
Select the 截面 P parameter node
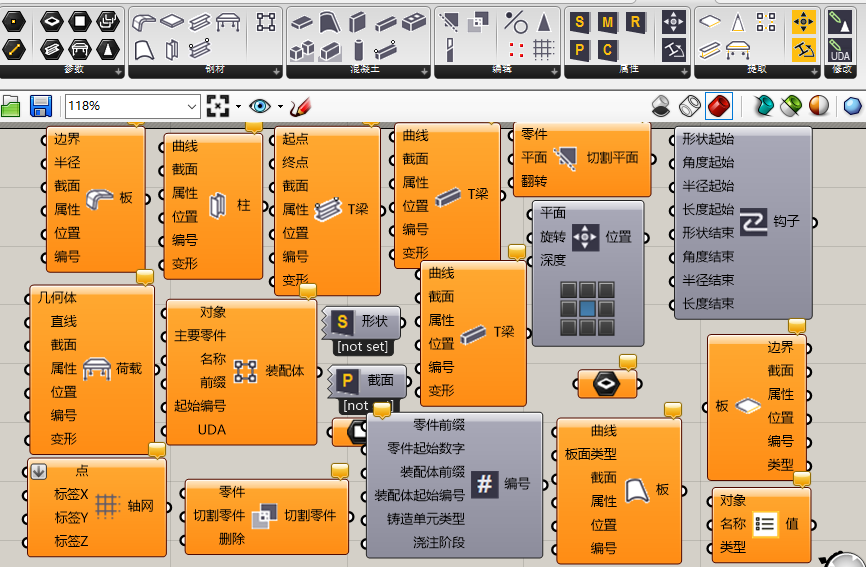[367, 381]
